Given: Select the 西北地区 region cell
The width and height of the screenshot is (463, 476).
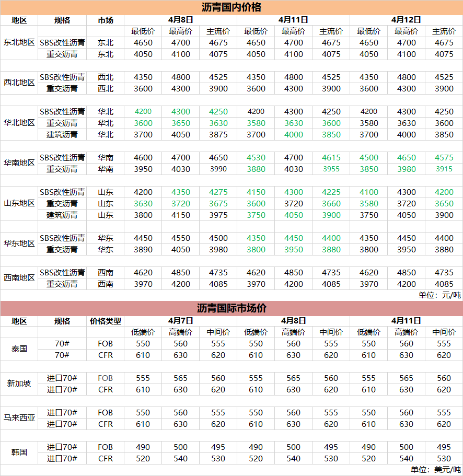Looking at the screenshot, I should pos(19,83).
